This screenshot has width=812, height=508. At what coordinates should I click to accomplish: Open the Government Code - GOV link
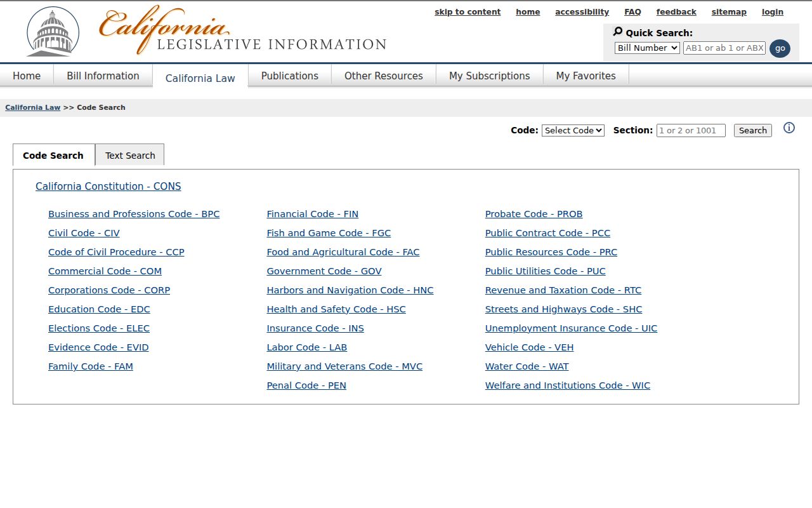324,271
